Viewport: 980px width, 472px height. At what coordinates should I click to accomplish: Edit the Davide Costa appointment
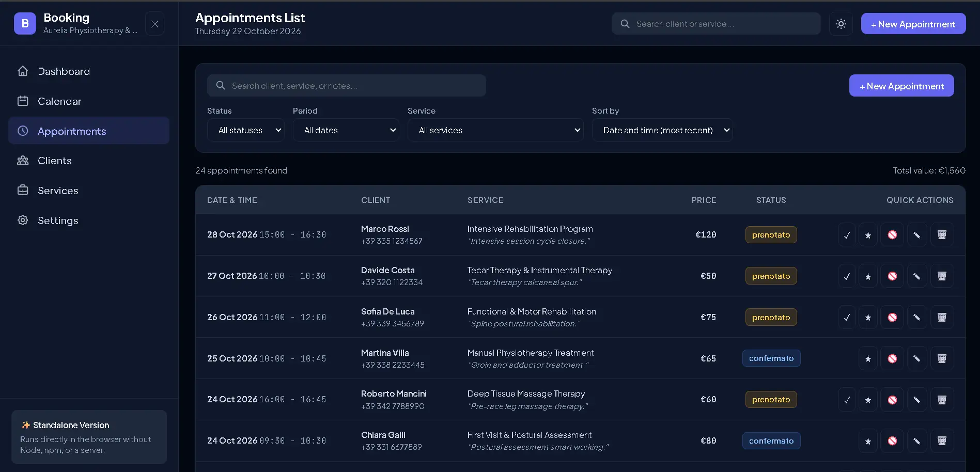[x=917, y=276]
